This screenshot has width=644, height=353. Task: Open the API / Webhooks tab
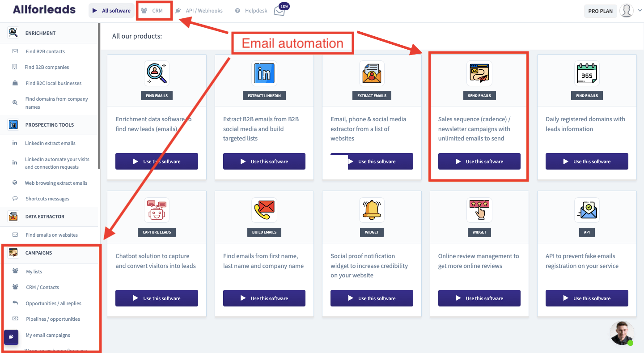click(199, 11)
